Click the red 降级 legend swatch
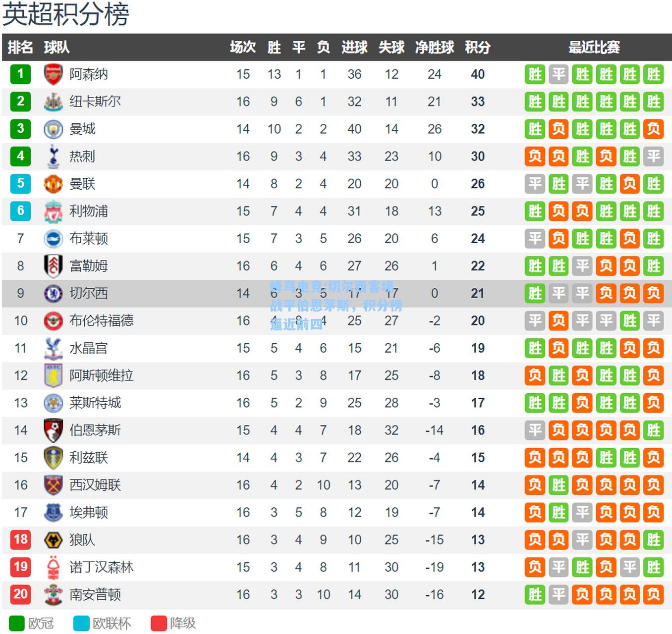Screen dimensions: 672x634 coord(159,623)
